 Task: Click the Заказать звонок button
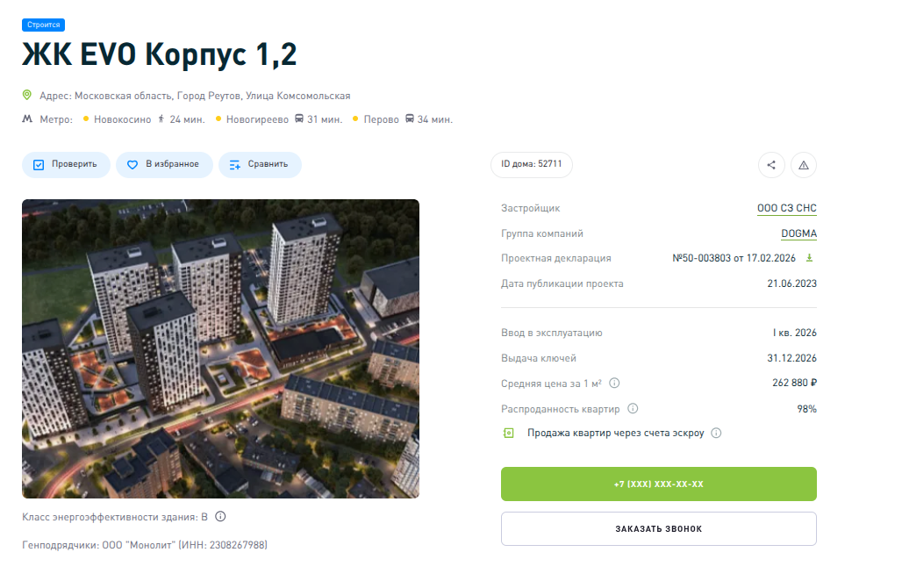[x=658, y=529]
